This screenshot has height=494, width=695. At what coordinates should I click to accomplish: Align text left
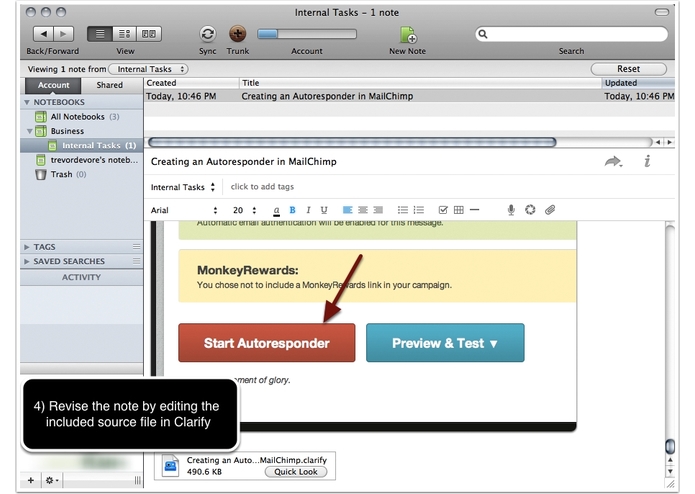[348, 210]
